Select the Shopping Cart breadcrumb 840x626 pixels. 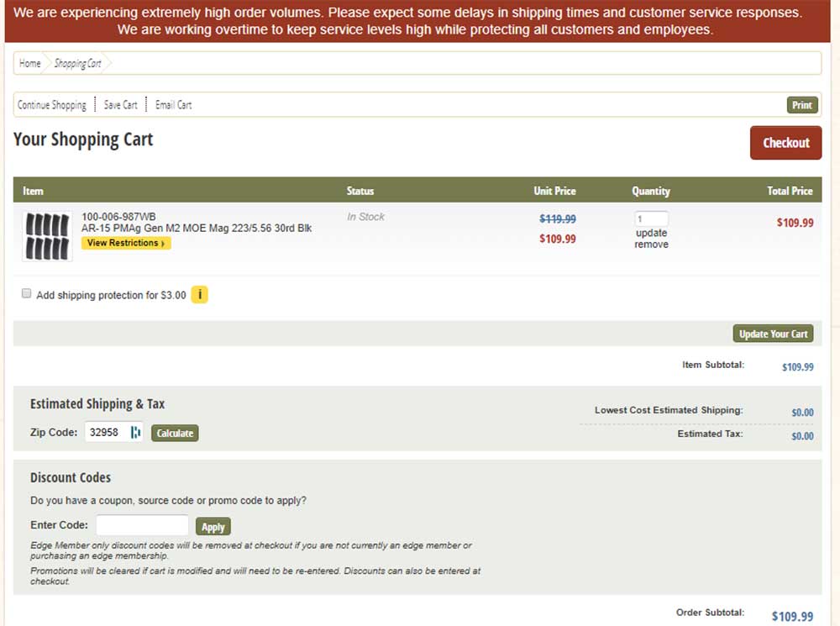point(77,63)
